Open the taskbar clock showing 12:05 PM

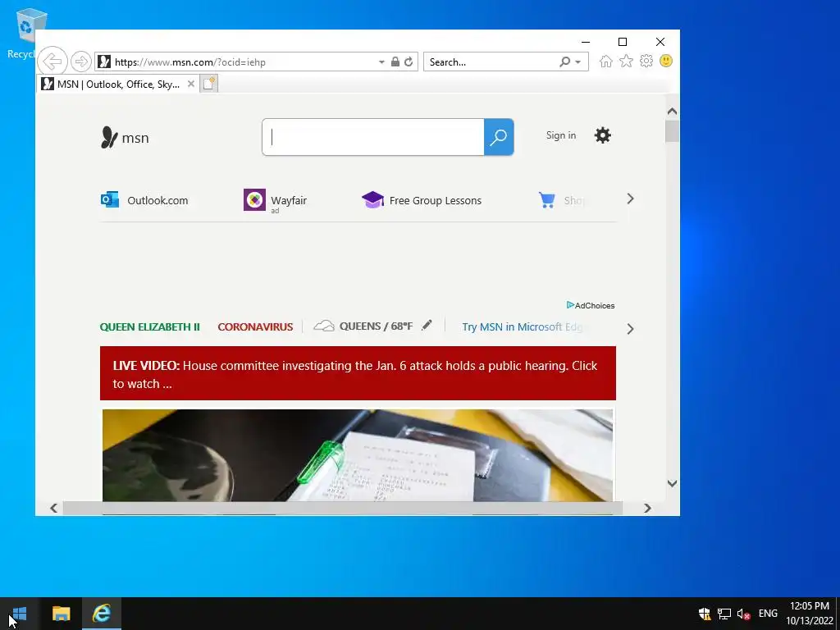coord(810,614)
